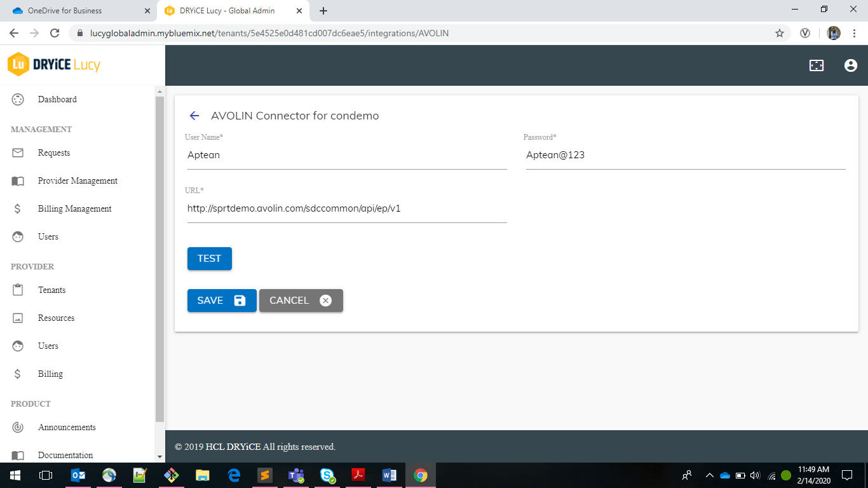
Task: Expand hidden icons in the system tray
Action: click(709, 475)
